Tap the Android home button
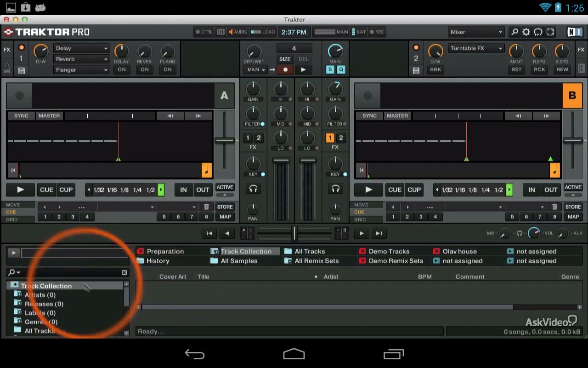Image resolution: width=588 pixels, height=368 pixels. click(x=294, y=354)
